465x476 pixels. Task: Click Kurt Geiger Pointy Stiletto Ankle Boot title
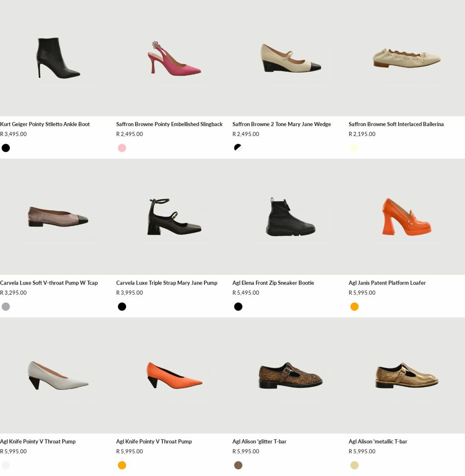[45, 124]
